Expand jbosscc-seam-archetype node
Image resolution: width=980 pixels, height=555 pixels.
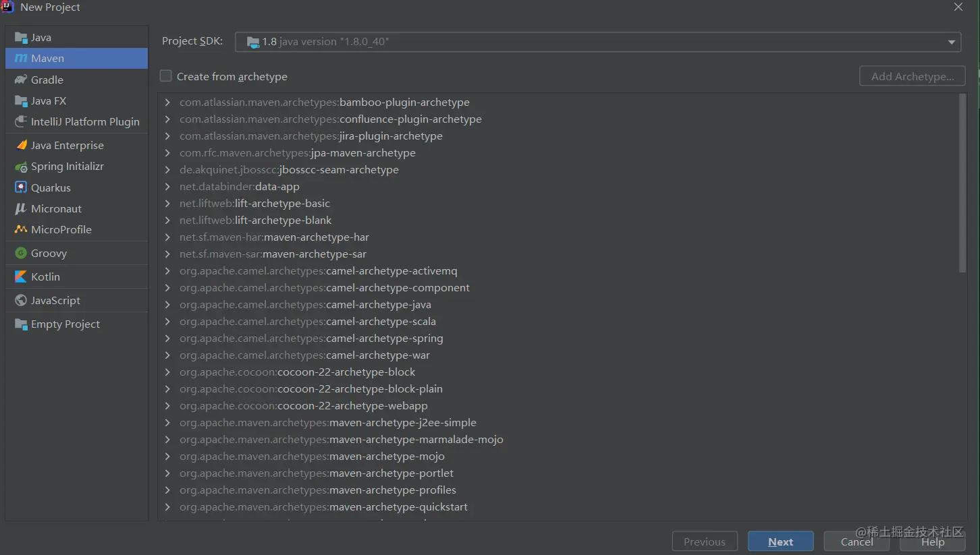(167, 170)
